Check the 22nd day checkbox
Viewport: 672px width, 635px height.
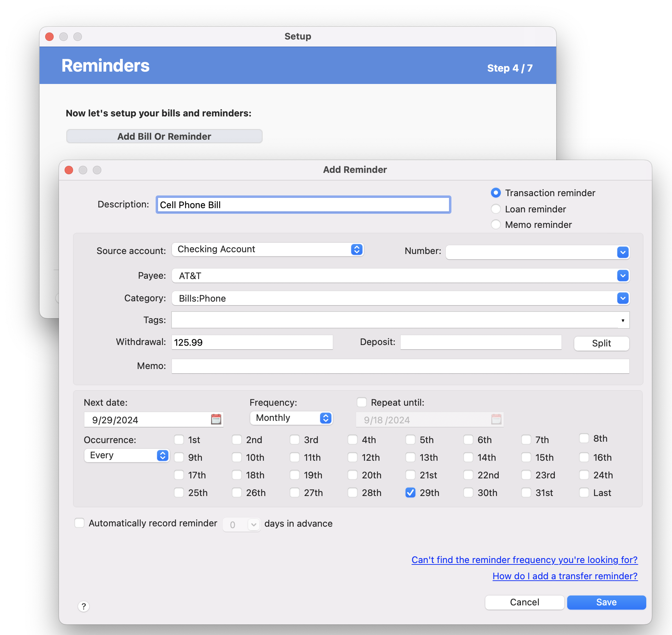(468, 475)
